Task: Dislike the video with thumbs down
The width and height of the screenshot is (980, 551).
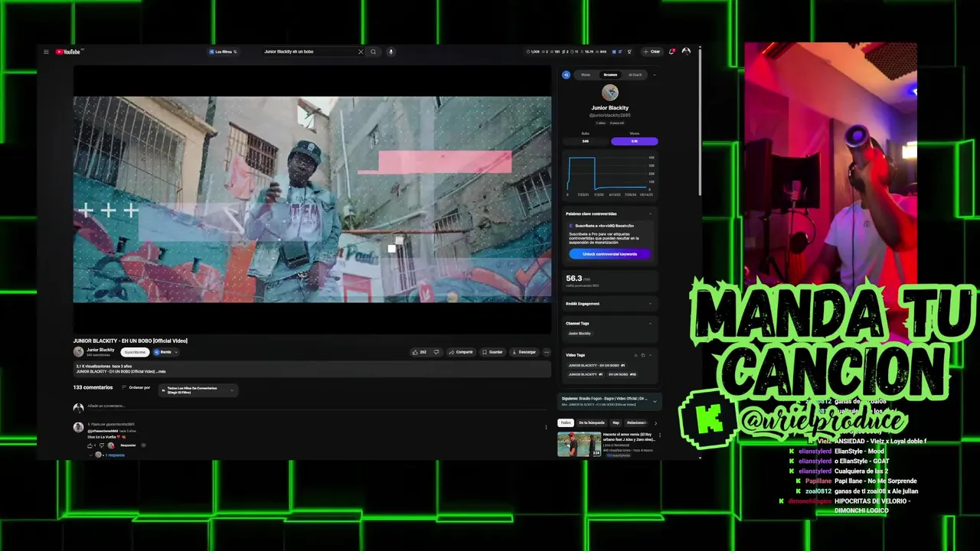Action: (x=436, y=352)
